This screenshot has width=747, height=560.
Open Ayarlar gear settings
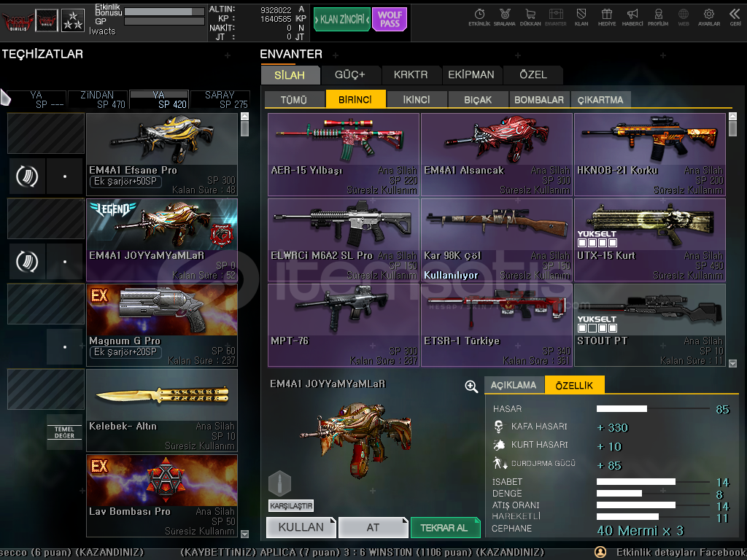[x=708, y=15]
